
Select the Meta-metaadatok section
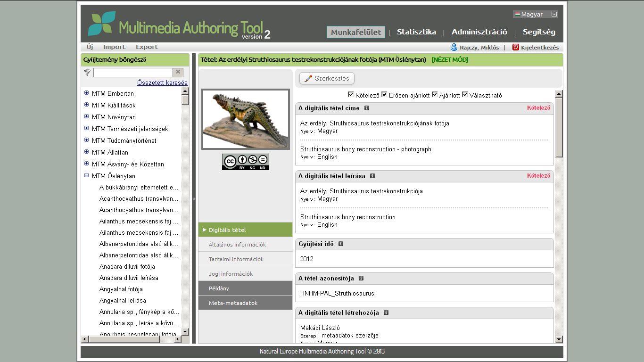pyautogui.click(x=245, y=303)
